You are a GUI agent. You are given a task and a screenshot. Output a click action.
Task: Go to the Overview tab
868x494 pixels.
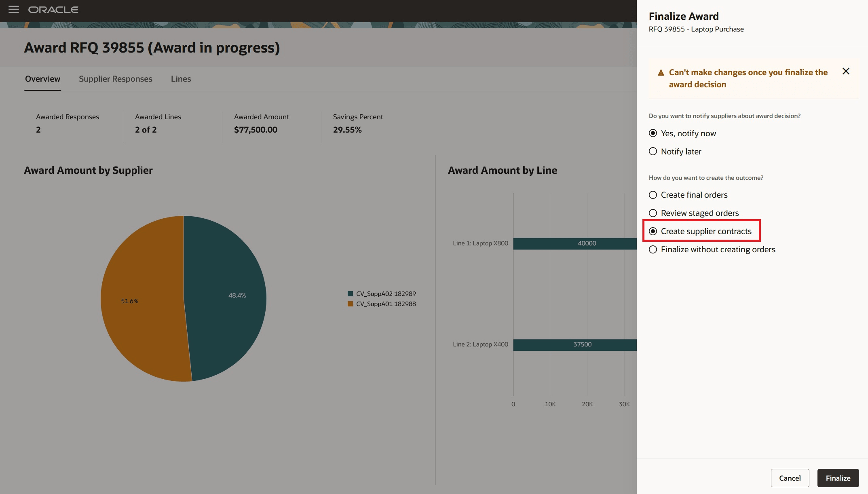42,79
